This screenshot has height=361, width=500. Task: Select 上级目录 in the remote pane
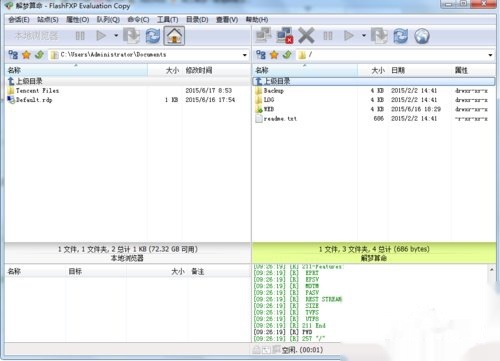click(374, 81)
